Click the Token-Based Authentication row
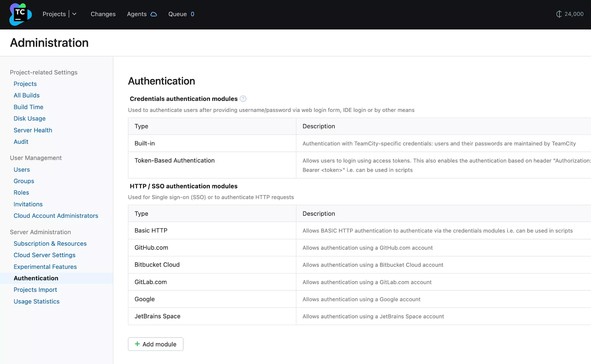Image resolution: width=591 pixels, height=364 pixels. (359, 165)
